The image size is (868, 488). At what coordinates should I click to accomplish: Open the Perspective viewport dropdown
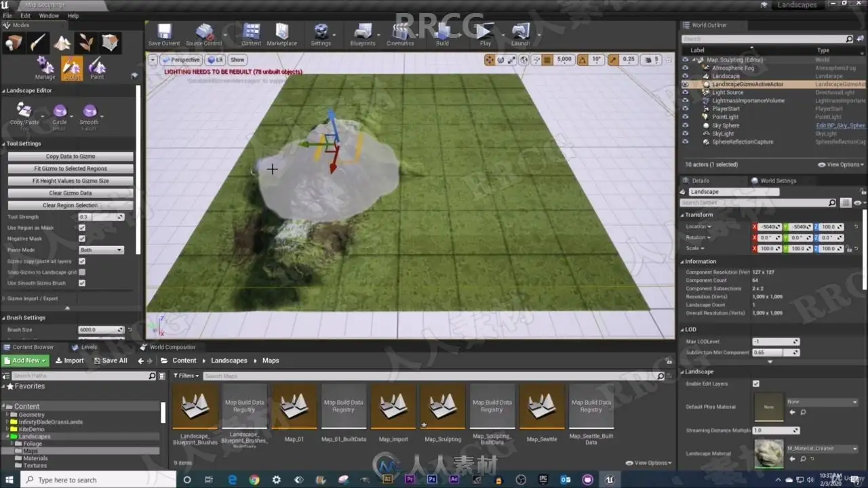point(180,60)
